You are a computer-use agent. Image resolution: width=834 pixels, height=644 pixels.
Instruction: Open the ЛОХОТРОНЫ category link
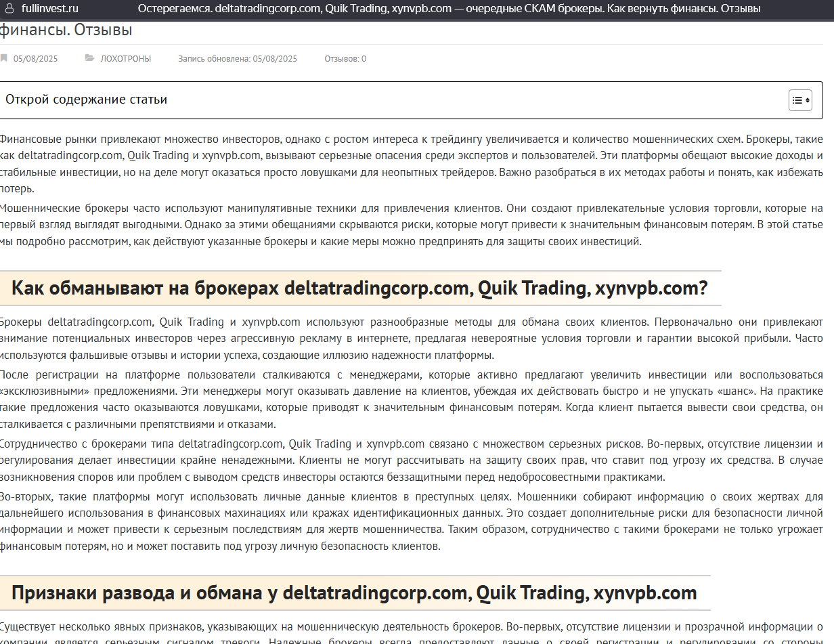[126, 59]
